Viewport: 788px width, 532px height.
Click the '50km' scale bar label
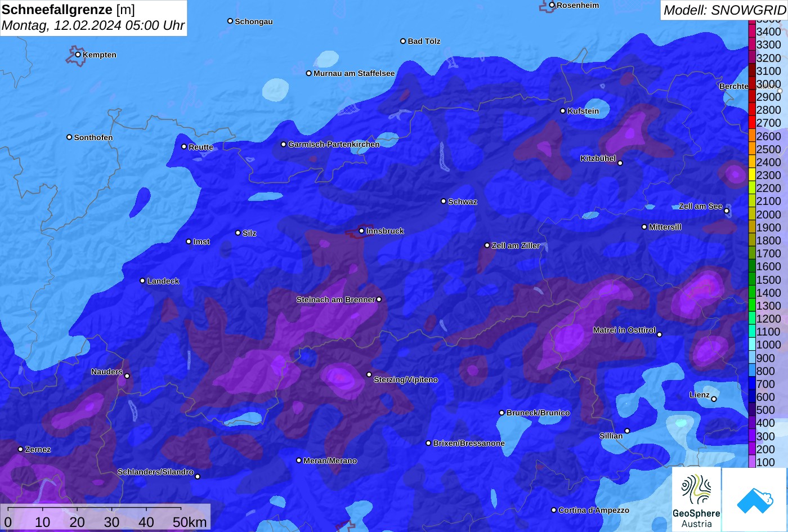[x=190, y=522]
